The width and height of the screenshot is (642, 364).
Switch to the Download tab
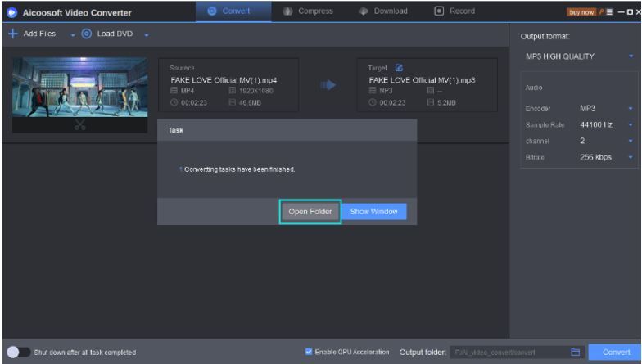click(382, 11)
